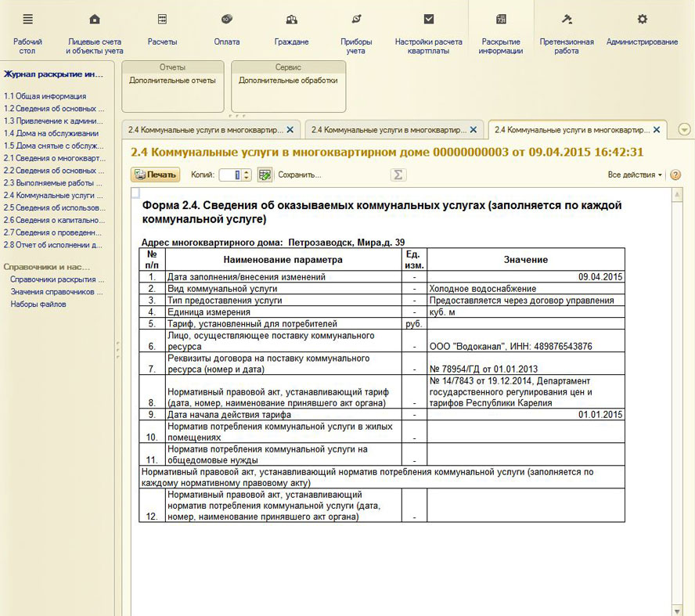Open Дополнительные обработки link

[x=288, y=80]
